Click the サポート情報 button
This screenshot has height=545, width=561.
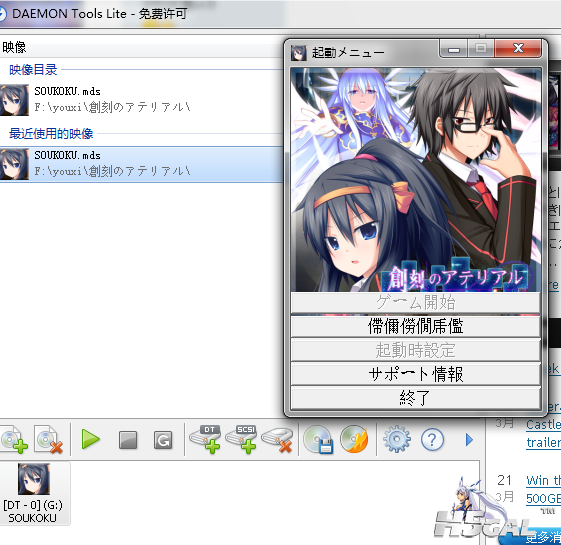tap(415, 374)
